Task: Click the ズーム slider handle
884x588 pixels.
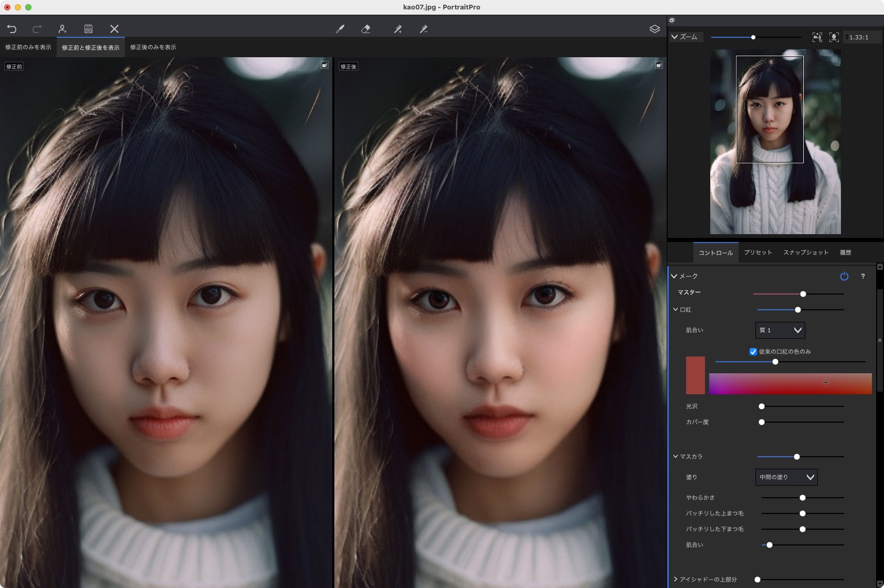Action: click(x=753, y=37)
